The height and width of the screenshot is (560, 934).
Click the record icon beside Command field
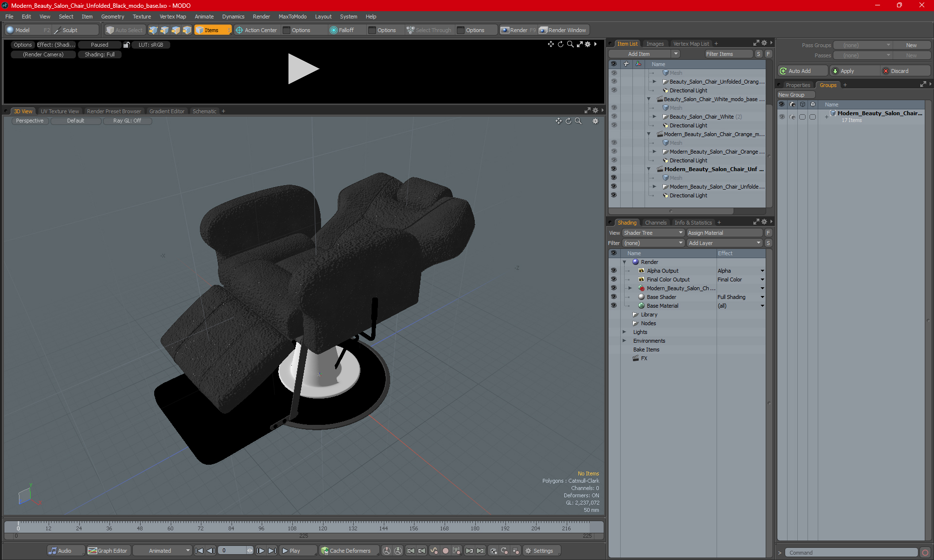click(x=925, y=553)
